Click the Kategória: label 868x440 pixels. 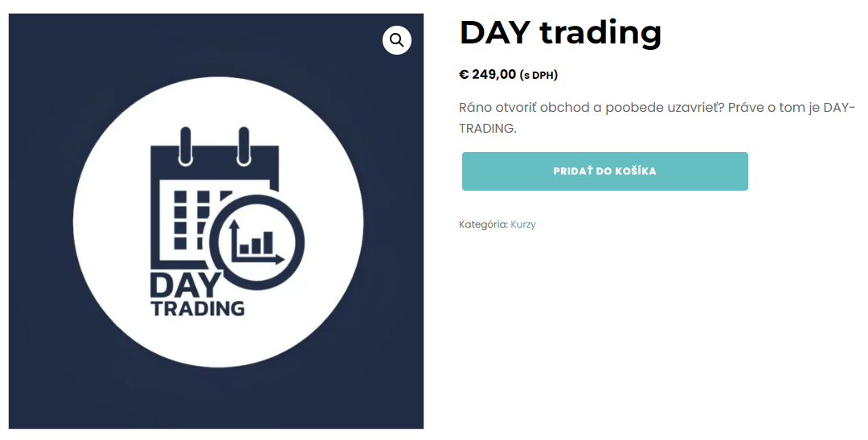coord(483,224)
